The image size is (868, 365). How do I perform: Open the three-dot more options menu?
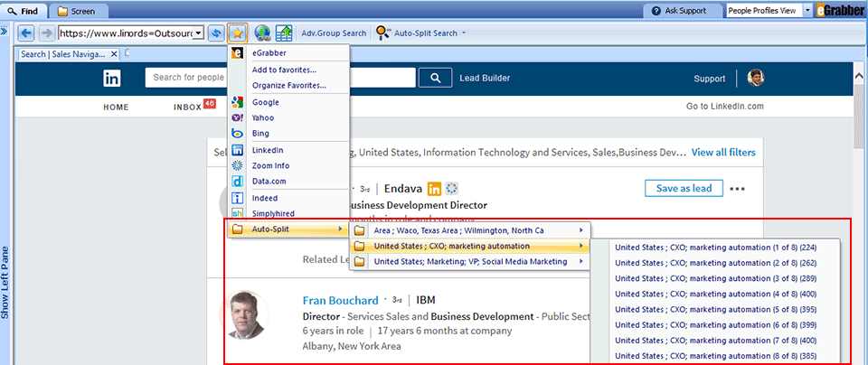click(x=737, y=189)
